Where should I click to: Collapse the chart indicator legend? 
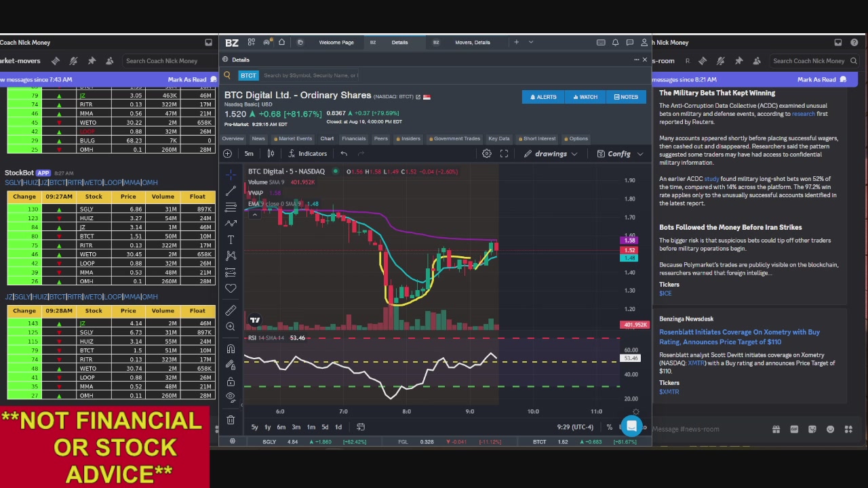pyautogui.click(x=254, y=215)
